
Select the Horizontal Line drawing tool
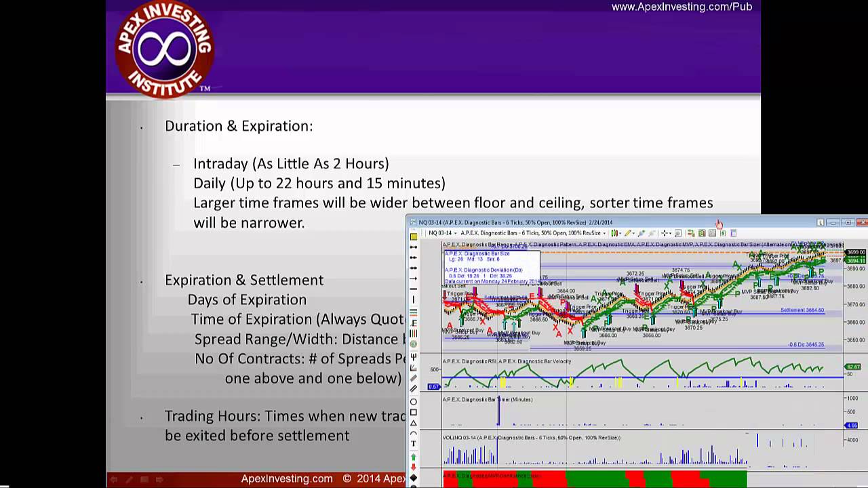(414, 288)
